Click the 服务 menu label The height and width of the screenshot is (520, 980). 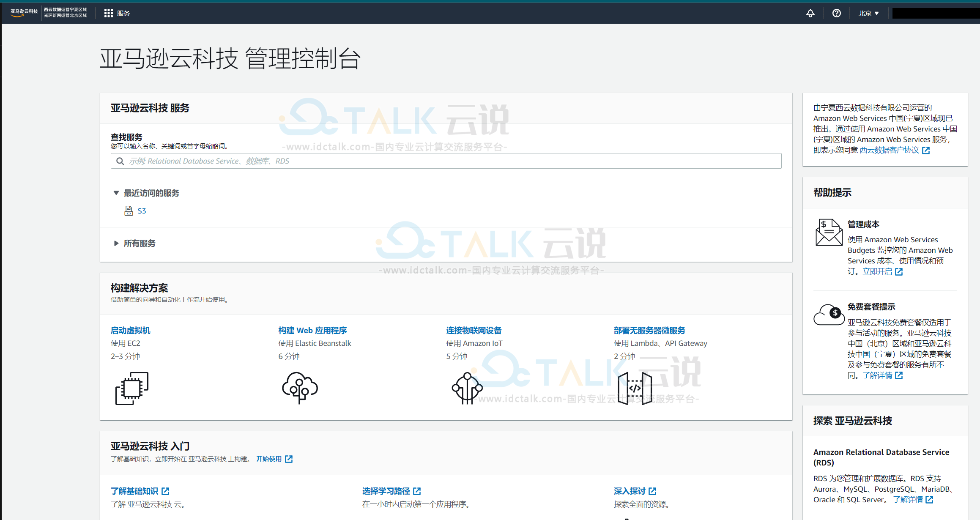(x=123, y=13)
